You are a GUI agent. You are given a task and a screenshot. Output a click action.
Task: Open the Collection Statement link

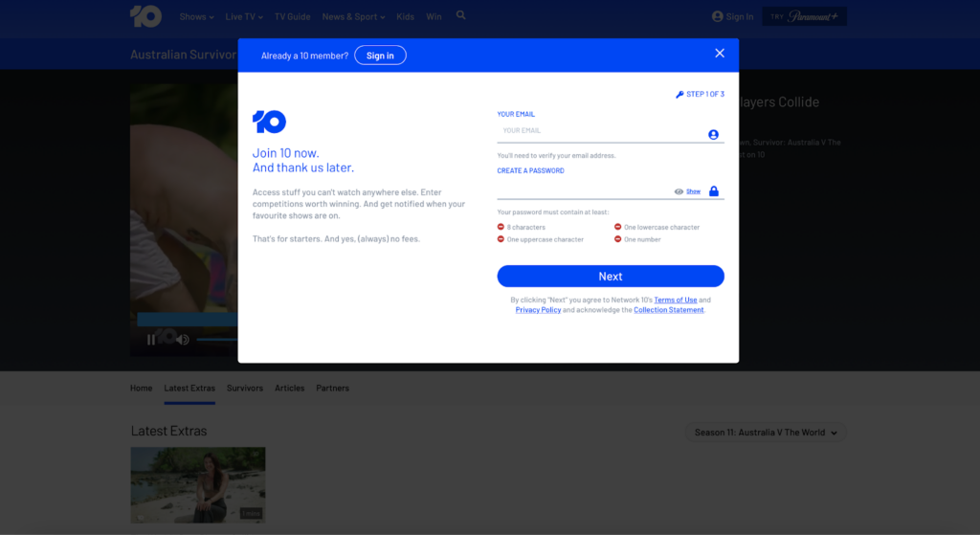coord(668,310)
